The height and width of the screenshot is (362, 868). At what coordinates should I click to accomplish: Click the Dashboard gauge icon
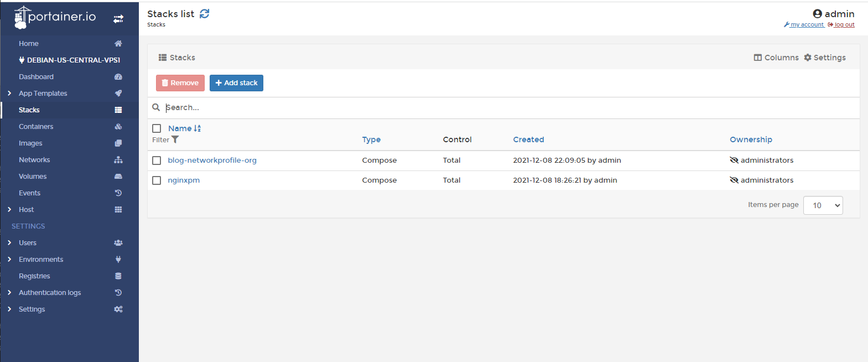[x=118, y=77]
